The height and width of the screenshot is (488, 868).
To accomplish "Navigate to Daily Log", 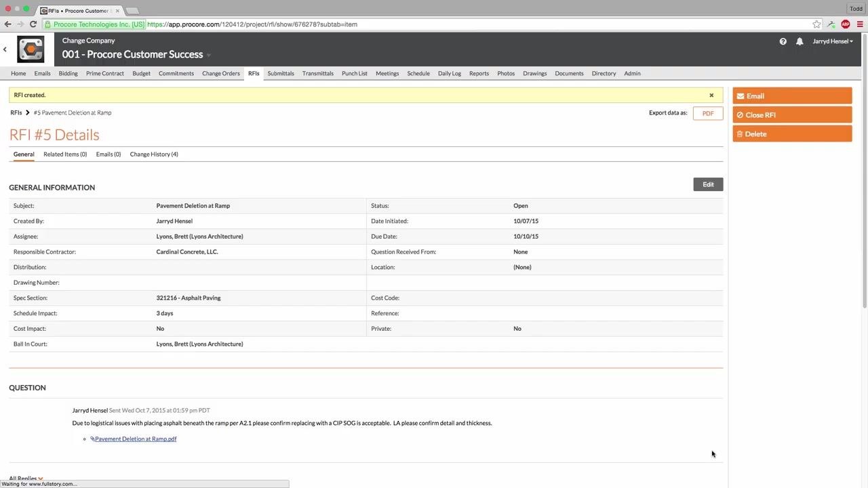I will pyautogui.click(x=450, y=73).
